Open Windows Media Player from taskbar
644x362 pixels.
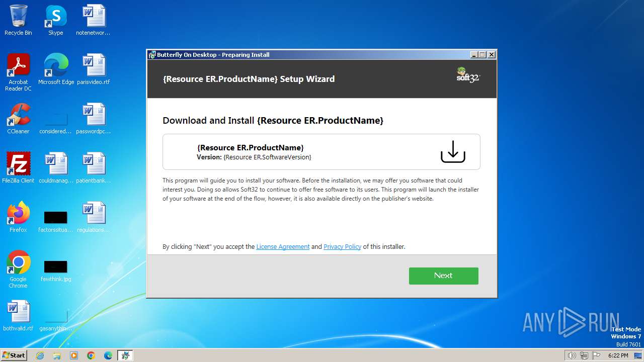[74, 355]
